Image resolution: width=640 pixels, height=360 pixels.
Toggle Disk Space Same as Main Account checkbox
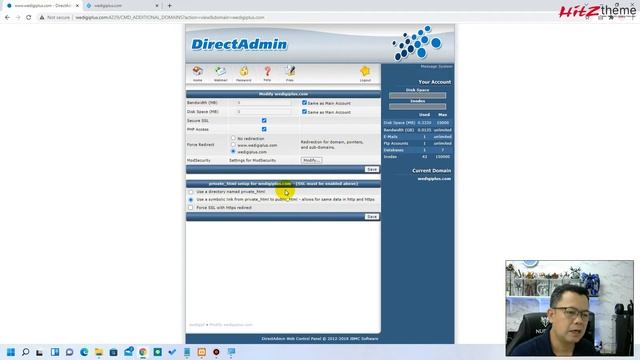[x=304, y=111]
